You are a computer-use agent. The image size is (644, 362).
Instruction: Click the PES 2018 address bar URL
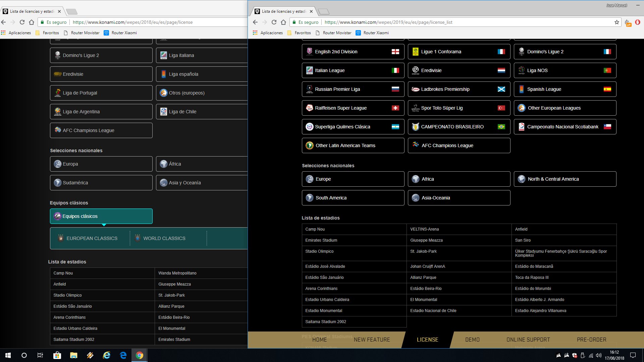click(132, 22)
